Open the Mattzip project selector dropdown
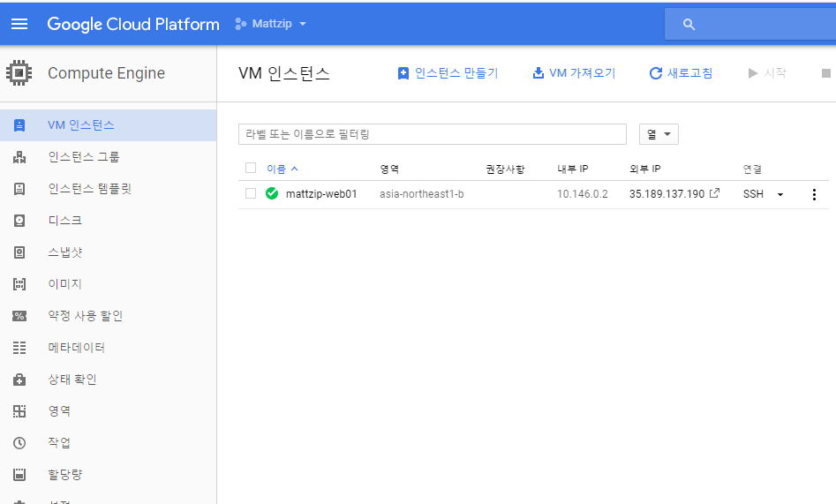The image size is (836, 504). [271, 24]
